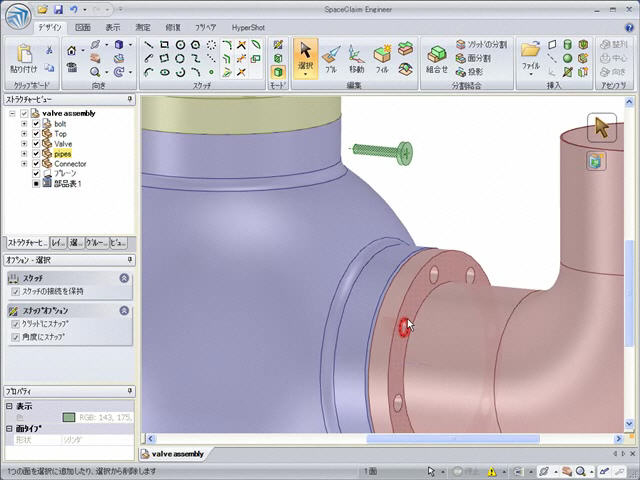
Task: Disable 角度にスナップ option
Action: tap(15, 338)
